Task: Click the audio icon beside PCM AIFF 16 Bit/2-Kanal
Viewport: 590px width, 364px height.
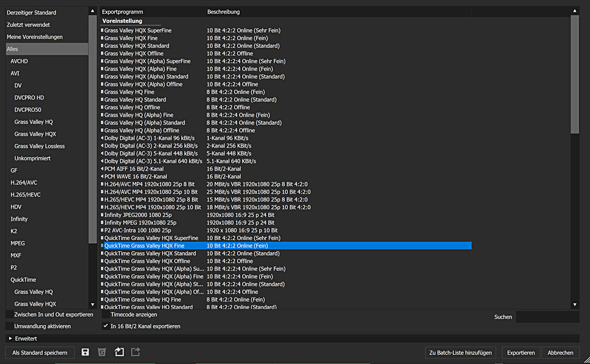Action: tap(102, 169)
